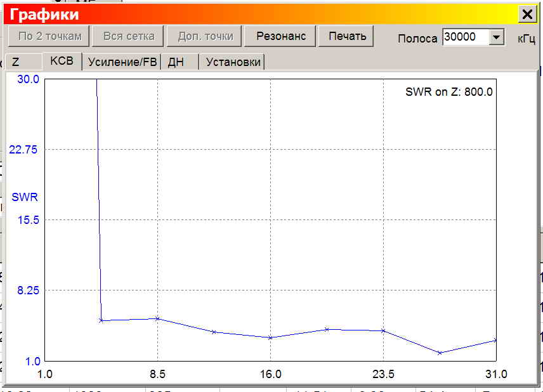Click the data point at frequency 16.0
The width and height of the screenshot is (543, 392).
(x=270, y=337)
